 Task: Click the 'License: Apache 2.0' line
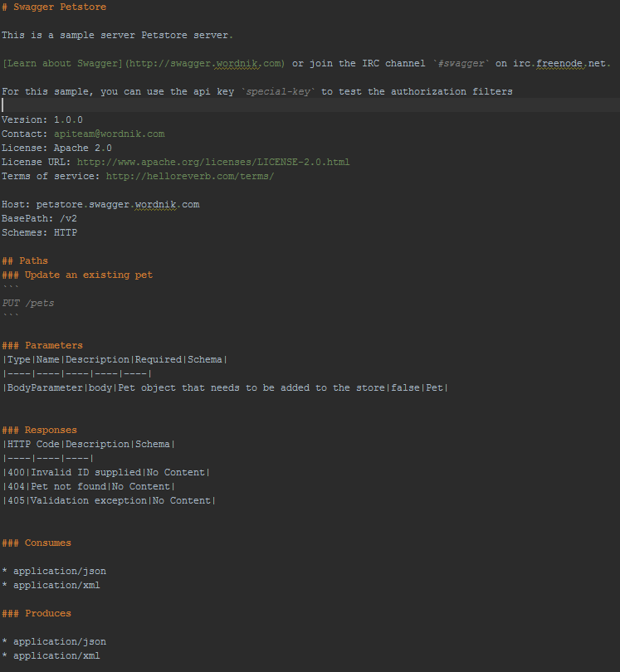[x=56, y=149]
